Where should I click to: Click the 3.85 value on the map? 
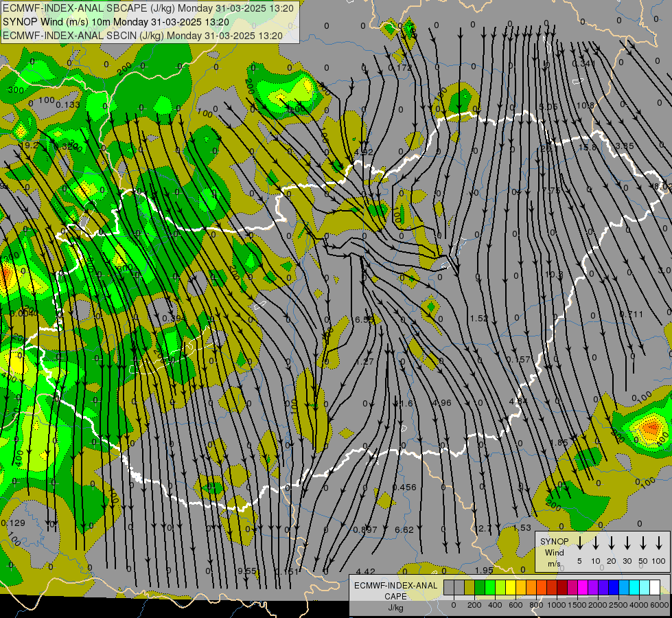point(624,146)
